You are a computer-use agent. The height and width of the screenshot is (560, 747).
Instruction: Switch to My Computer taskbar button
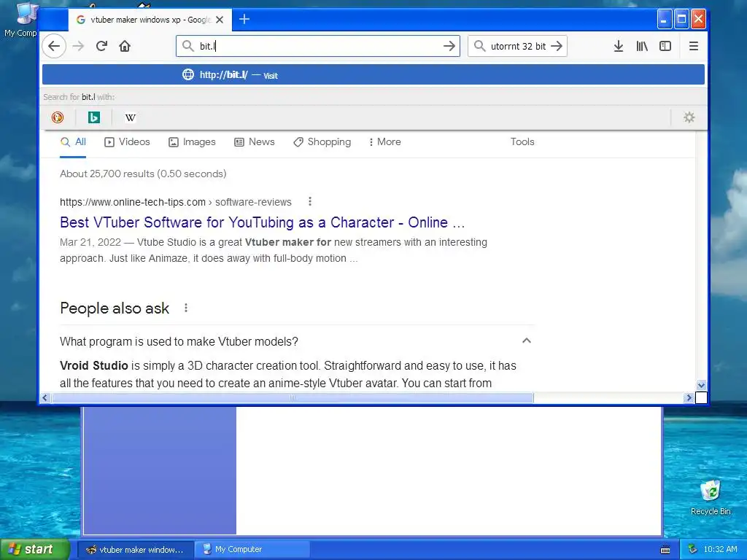pyautogui.click(x=252, y=550)
